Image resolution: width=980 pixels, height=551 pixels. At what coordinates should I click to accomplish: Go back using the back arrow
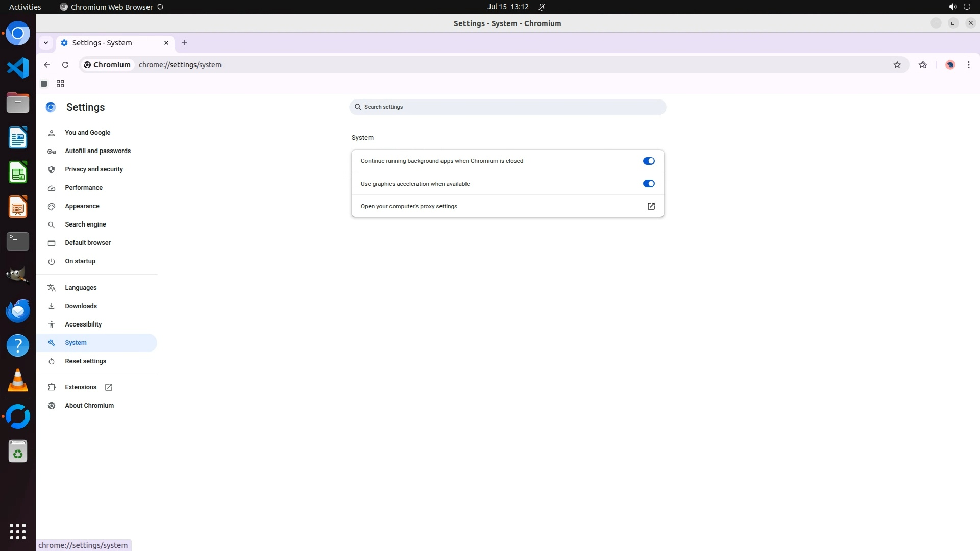[47, 65]
